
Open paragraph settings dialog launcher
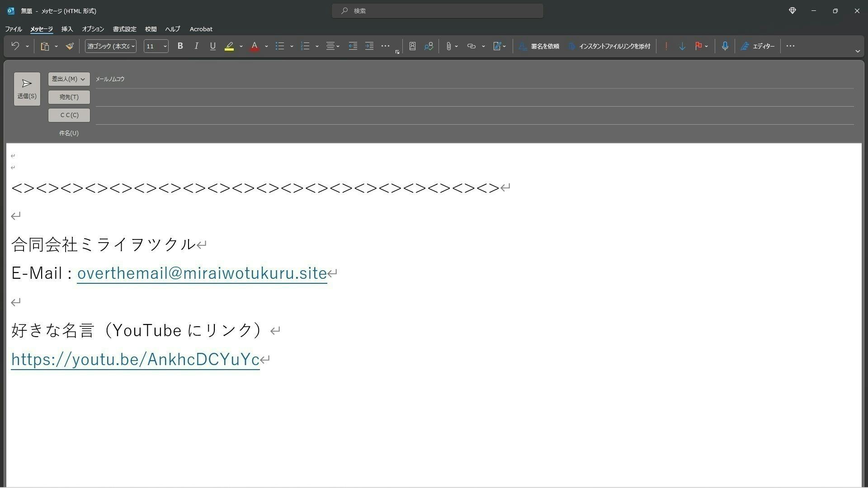[x=397, y=52]
